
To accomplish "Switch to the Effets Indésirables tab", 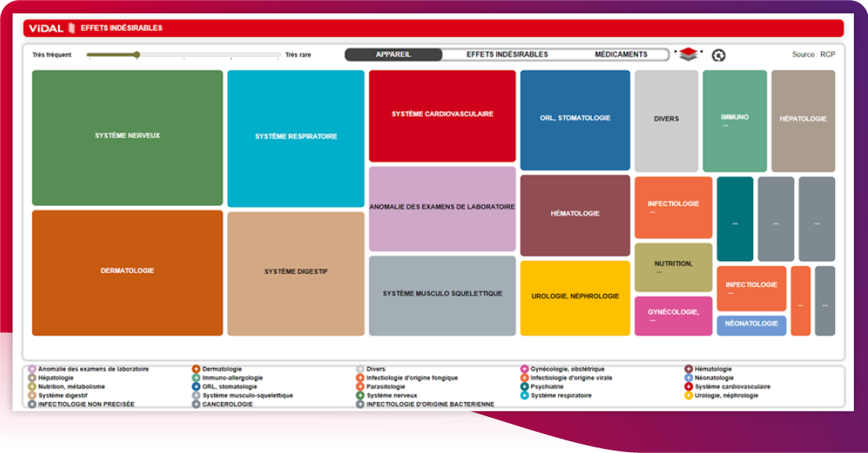I will pyautogui.click(x=507, y=54).
